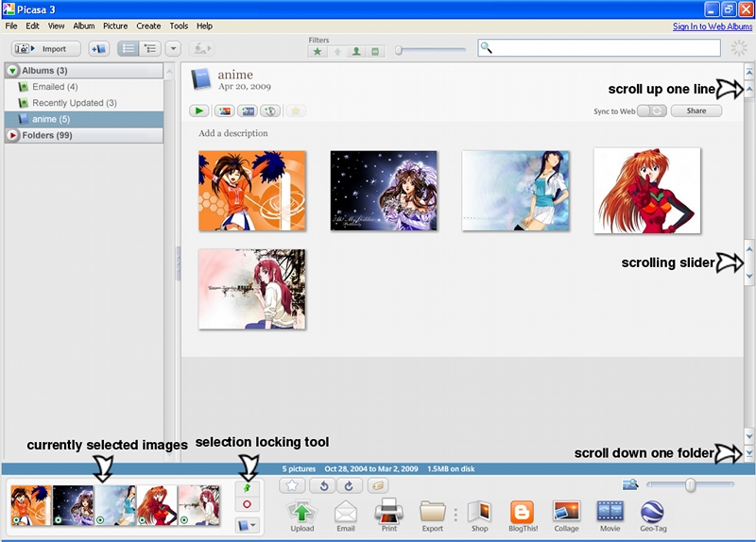The width and height of the screenshot is (756, 542).
Task: Expand the Folders (99) section
Action: click(13, 135)
